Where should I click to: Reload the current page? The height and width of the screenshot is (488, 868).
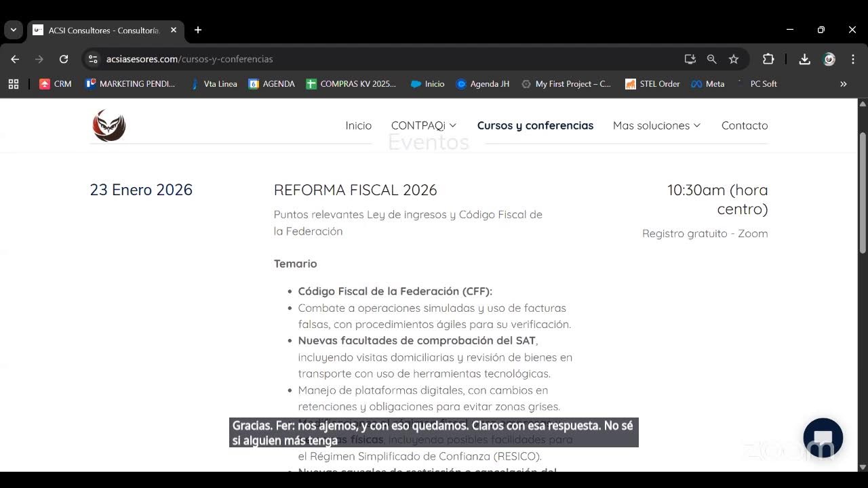[x=64, y=59]
